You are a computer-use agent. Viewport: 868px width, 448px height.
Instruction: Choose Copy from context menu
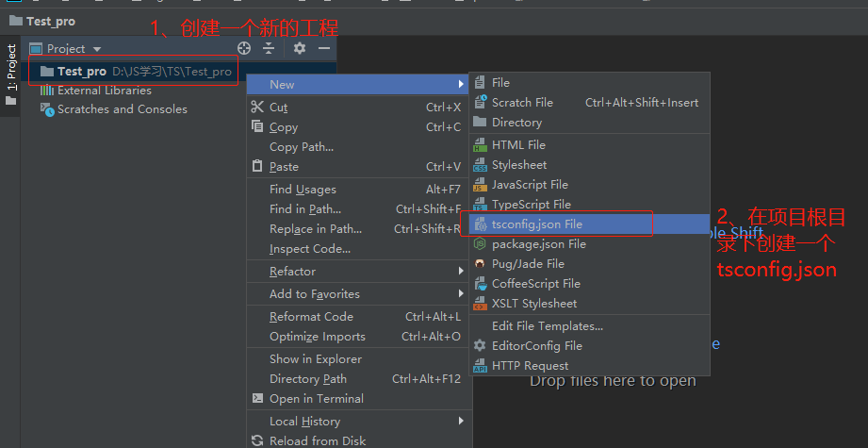(x=357, y=126)
